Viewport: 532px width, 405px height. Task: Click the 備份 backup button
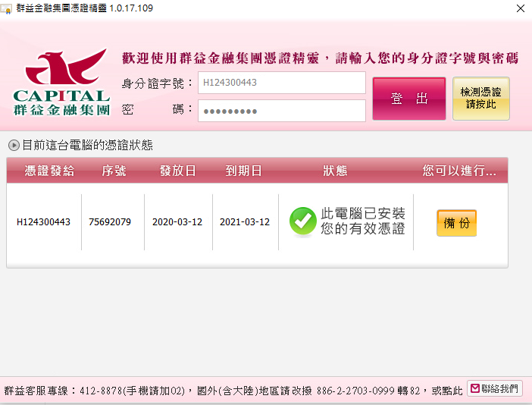(x=456, y=223)
